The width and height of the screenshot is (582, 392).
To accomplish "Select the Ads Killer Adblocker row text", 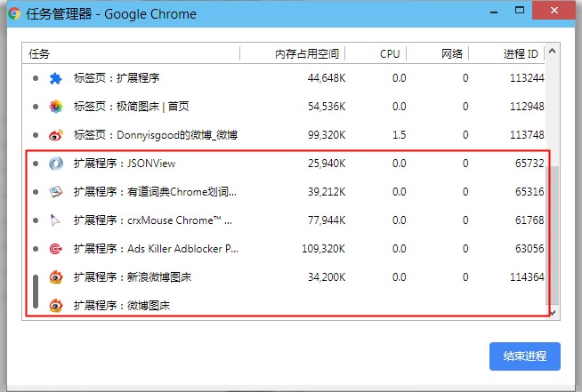I will [x=156, y=249].
